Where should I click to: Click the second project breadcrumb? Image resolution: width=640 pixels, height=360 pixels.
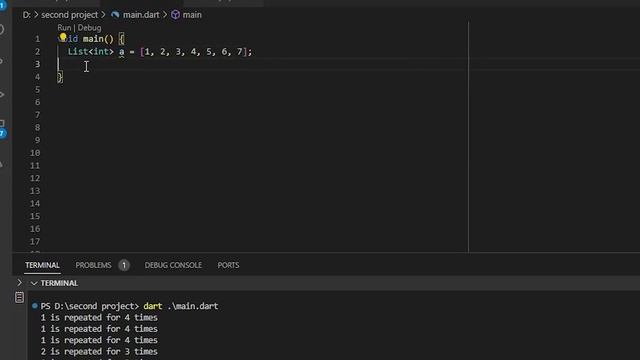point(69,15)
